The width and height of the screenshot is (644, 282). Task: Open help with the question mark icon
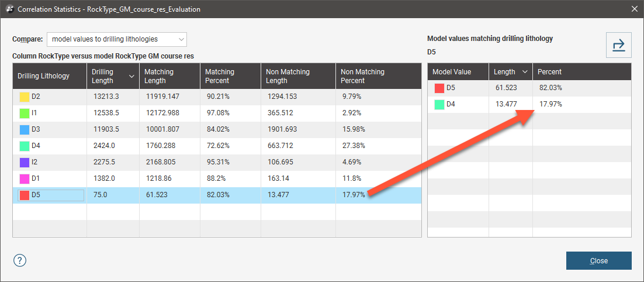point(20,260)
